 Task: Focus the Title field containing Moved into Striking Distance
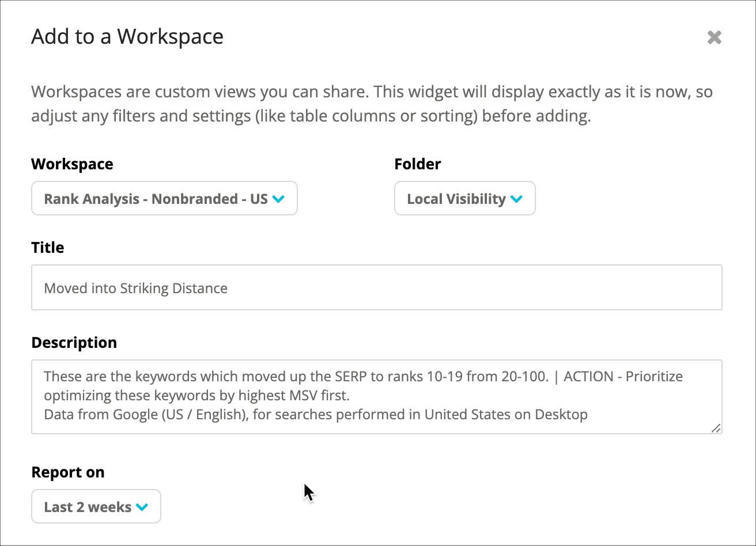377,287
